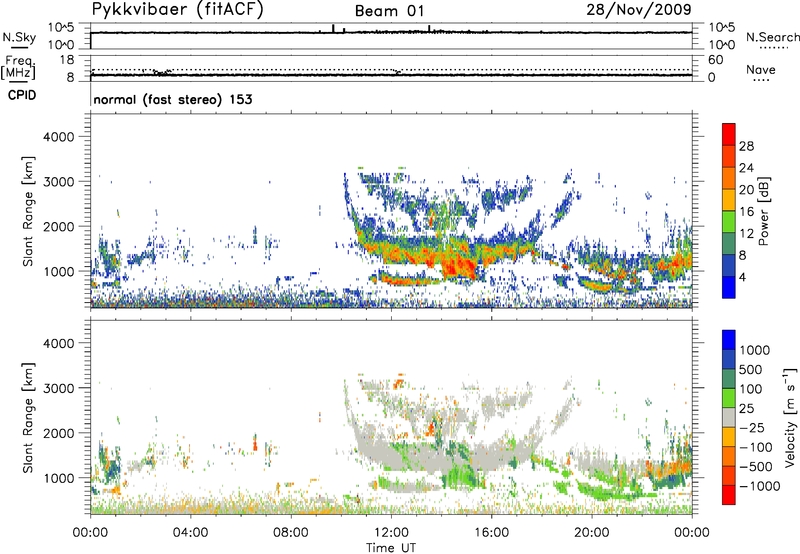Click the title text Pykkvibaer (fitACF)

pyautogui.click(x=178, y=10)
